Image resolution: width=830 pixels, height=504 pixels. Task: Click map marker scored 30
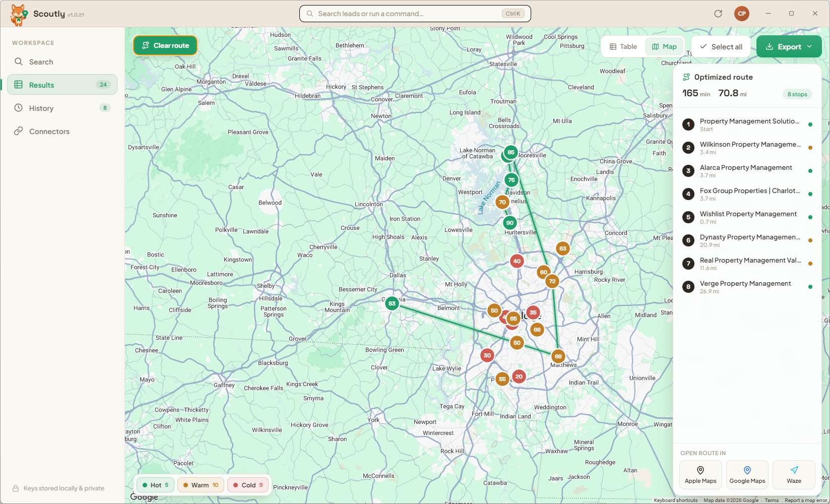[x=487, y=355]
